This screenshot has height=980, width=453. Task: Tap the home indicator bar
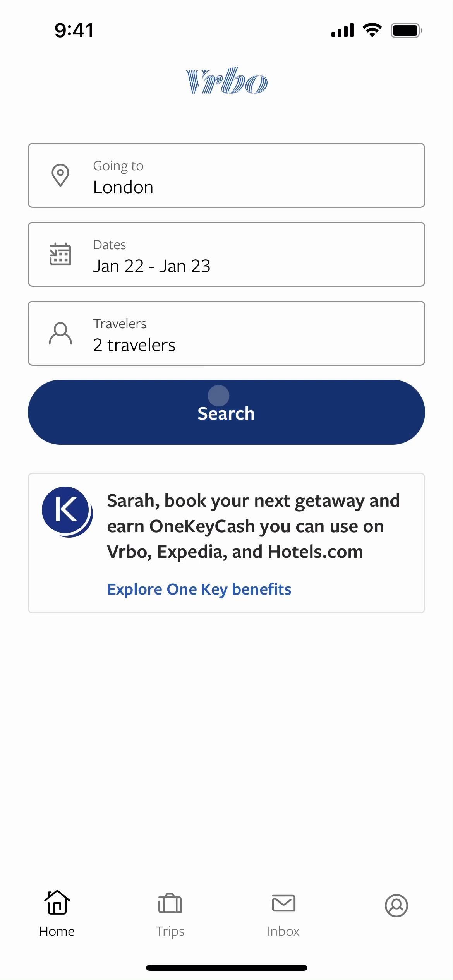tap(226, 968)
